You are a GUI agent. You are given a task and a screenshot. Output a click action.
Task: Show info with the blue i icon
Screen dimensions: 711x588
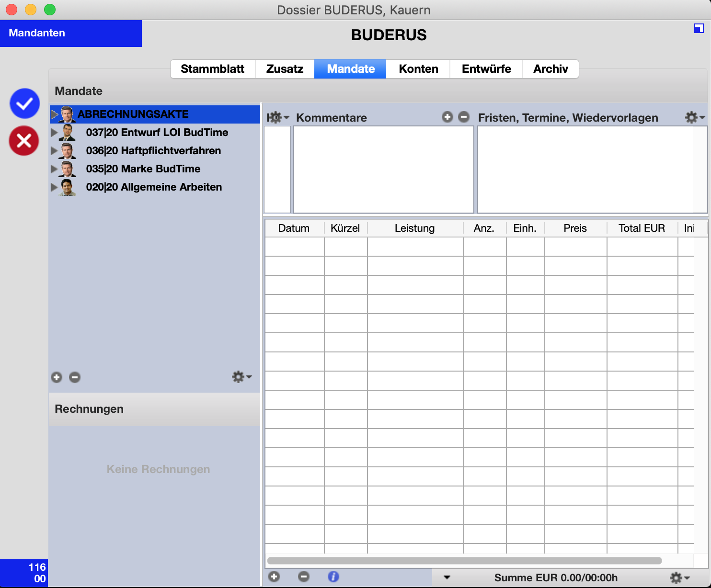tap(333, 577)
